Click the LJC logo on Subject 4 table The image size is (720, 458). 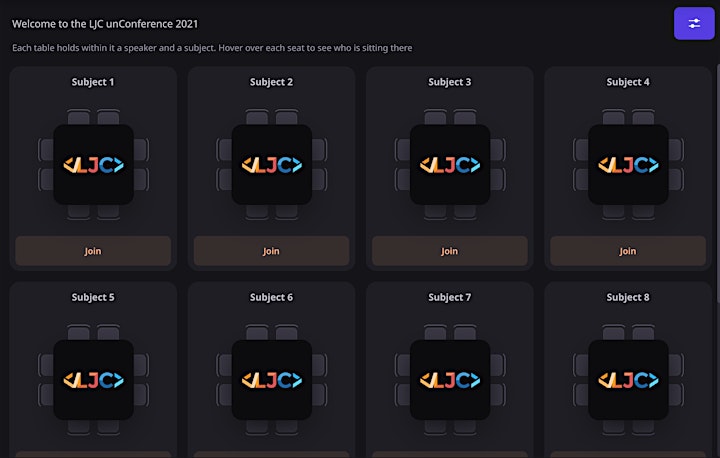pyautogui.click(x=628, y=164)
